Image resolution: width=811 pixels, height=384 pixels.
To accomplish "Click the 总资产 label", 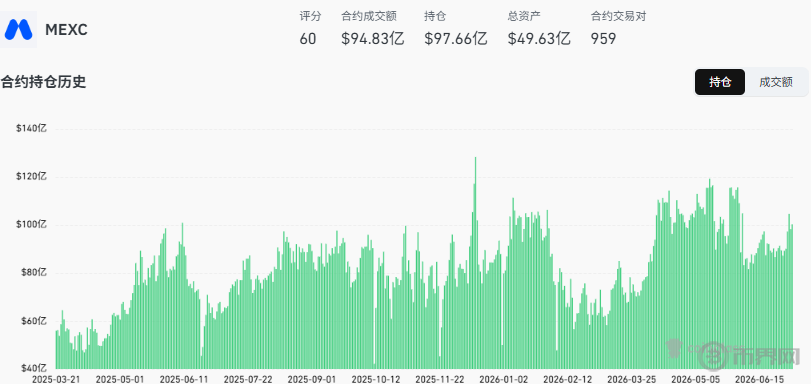I will (x=524, y=17).
